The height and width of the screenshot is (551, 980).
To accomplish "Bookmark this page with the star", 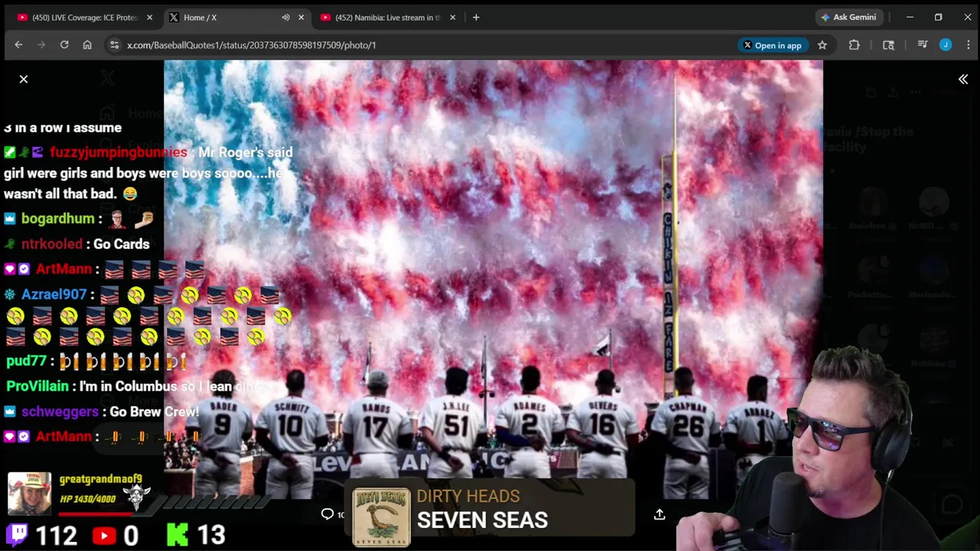I will [822, 45].
